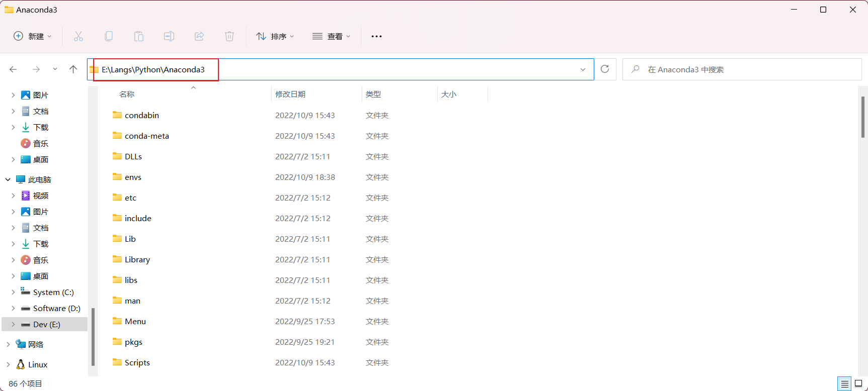
Task: Select the Scripts folder icon
Action: pyautogui.click(x=117, y=362)
